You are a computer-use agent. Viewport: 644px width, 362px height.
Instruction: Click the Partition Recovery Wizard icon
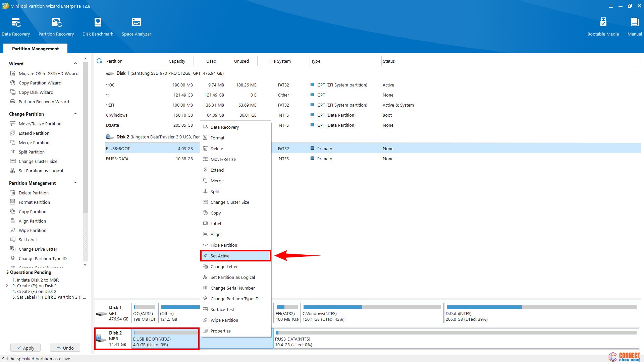[x=13, y=102]
